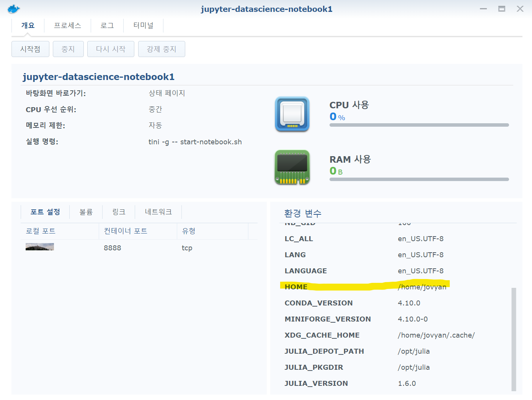Click the RAM usage progress bar
The height and width of the screenshot is (400, 532).
pyautogui.click(x=419, y=179)
